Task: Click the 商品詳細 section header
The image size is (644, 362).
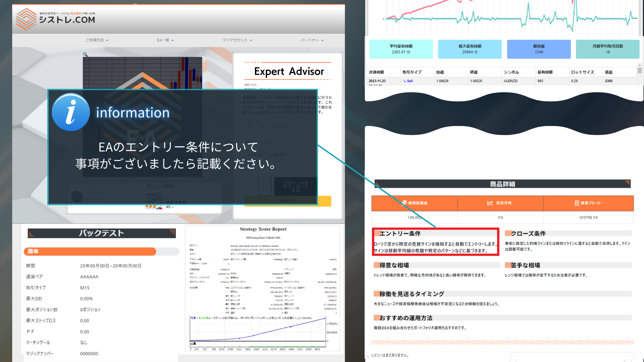Action: pos(502,184)
